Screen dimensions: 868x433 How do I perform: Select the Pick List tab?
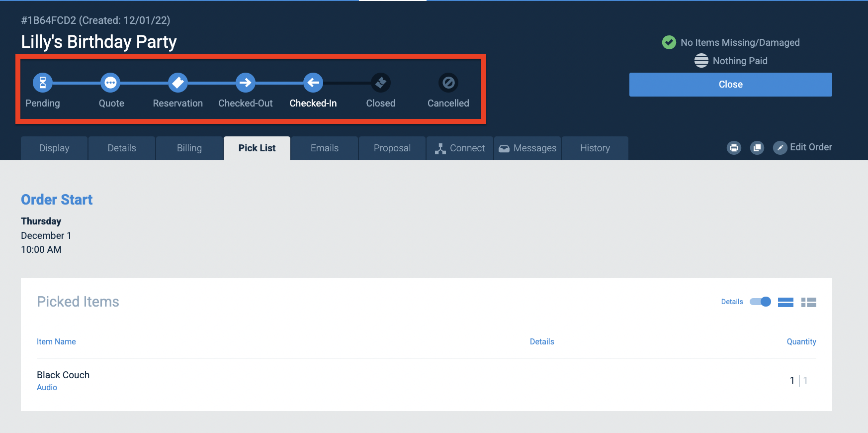pyautogui.click(x=257, y=148)
